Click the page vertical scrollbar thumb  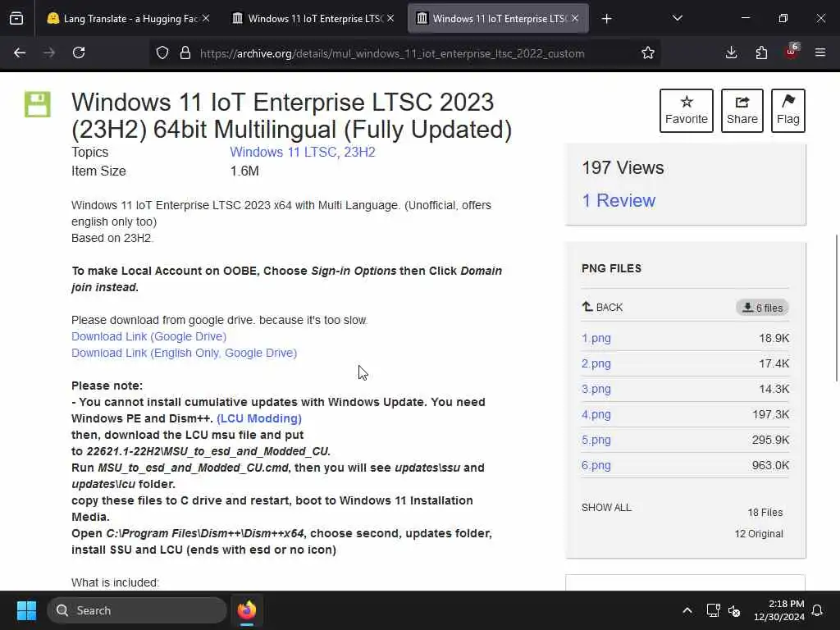[836, 308]
